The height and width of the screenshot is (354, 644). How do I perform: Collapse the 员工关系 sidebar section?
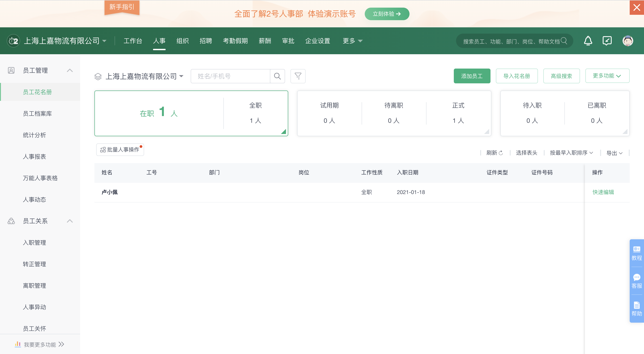pos(70,221)
